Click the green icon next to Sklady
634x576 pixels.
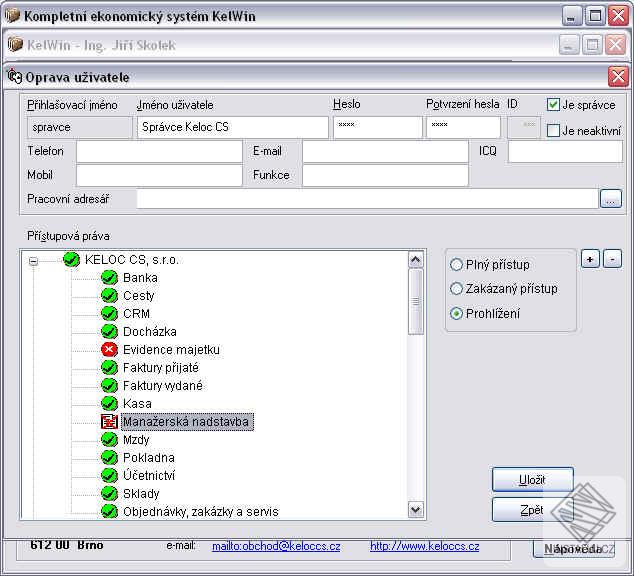point(109,494)
